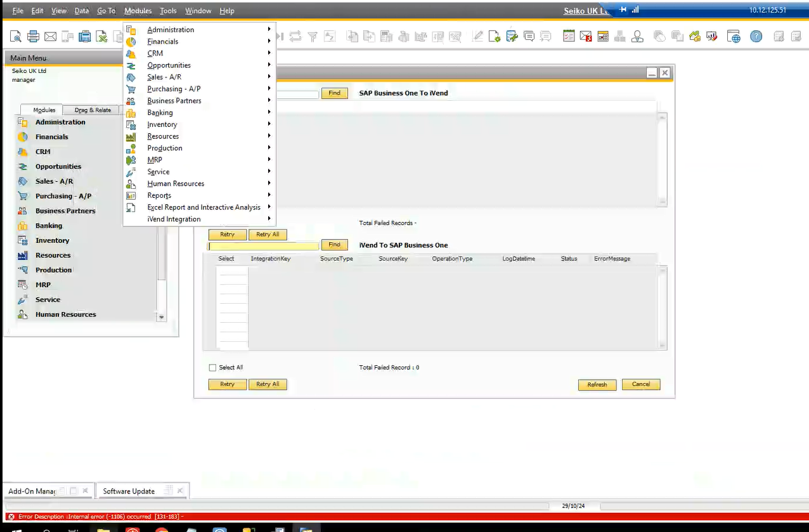Open the Messages/Alerts overview icon

coord(586,37)
